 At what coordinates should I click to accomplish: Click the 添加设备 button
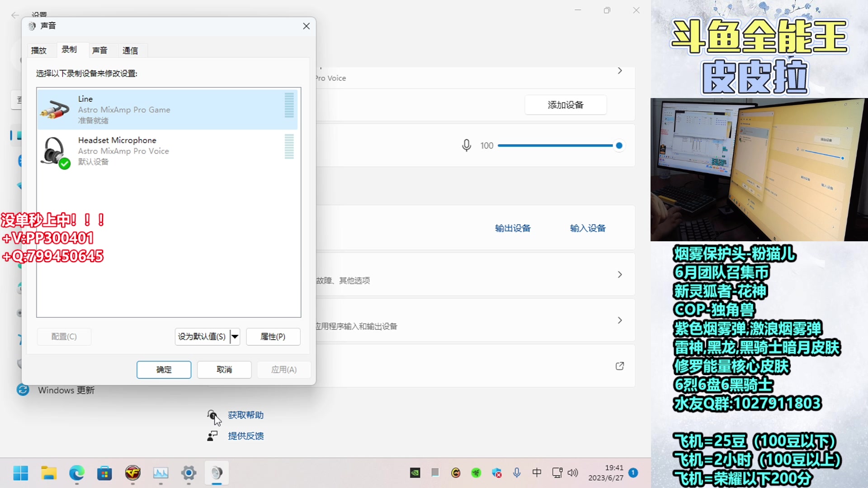click(566, 104)
